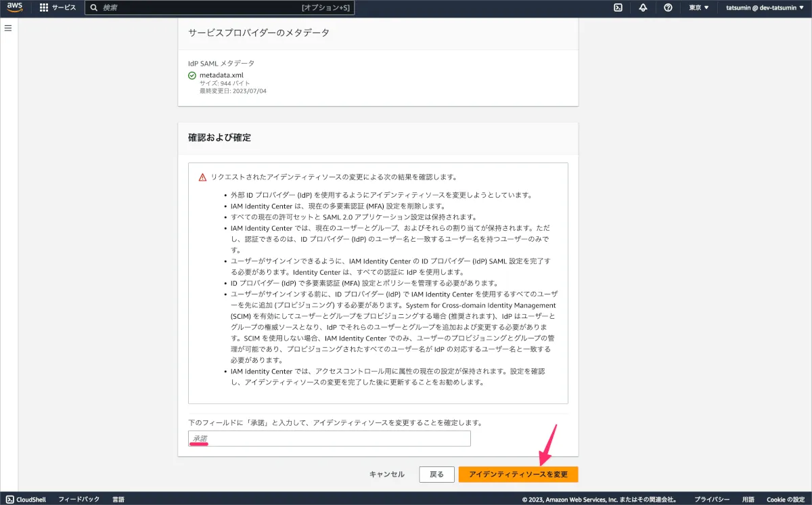Click the 戻る button
Viewport: 812px width, 505px height.
[436, 474]
